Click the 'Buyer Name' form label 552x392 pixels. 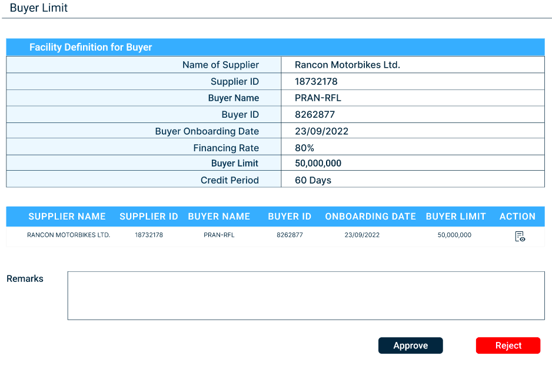pos(234,98)
